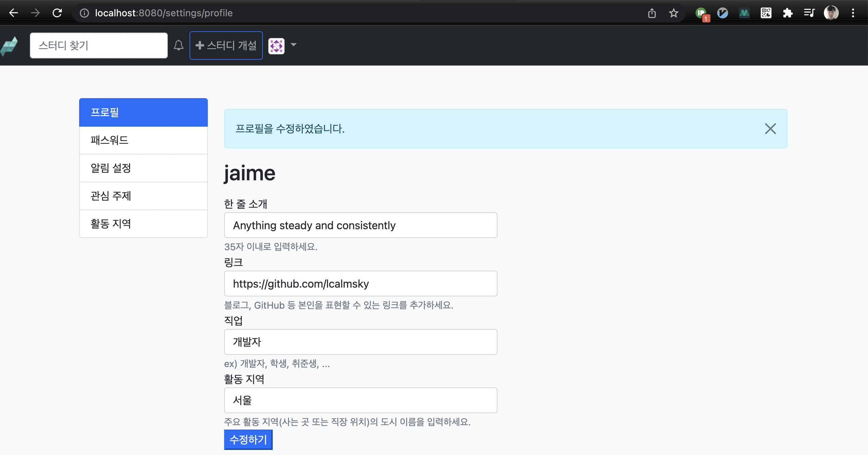The image size is (868, 455).
Task: Click the 스터디 개설 button
Action: [226, 45]
